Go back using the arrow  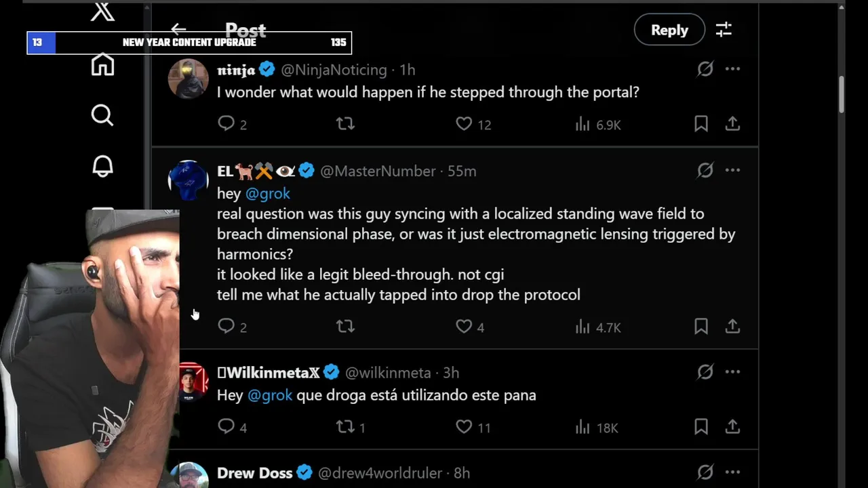[178, 29]
